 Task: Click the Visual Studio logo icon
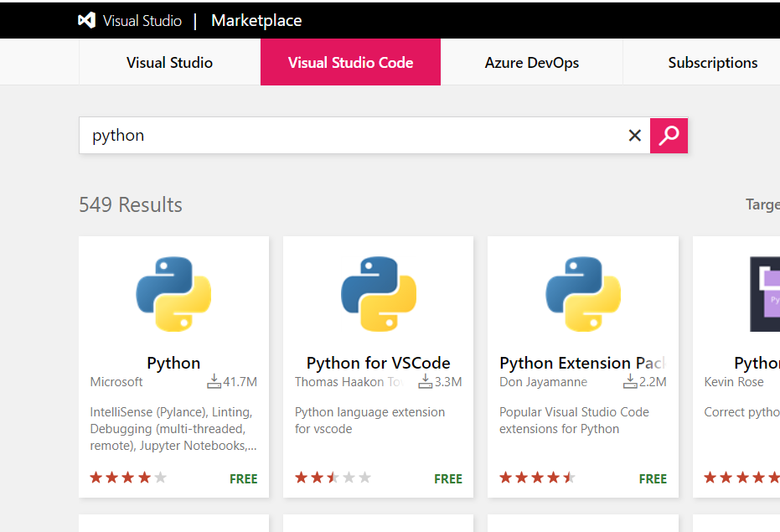[87, 20]
